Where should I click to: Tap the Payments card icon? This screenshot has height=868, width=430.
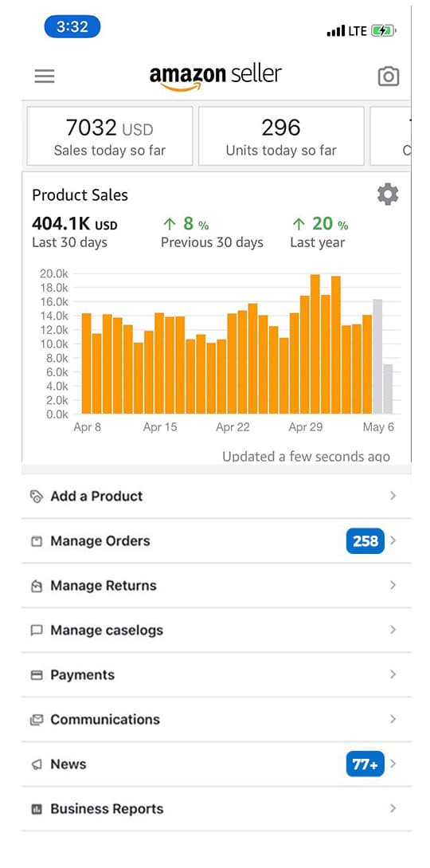pyautogui.click(x=37, y=675)
